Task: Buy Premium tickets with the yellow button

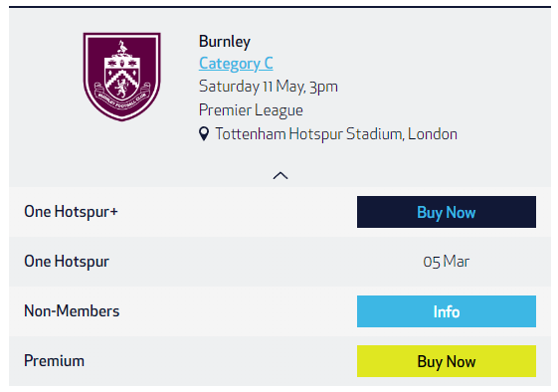Action: (x=447, y=361)
